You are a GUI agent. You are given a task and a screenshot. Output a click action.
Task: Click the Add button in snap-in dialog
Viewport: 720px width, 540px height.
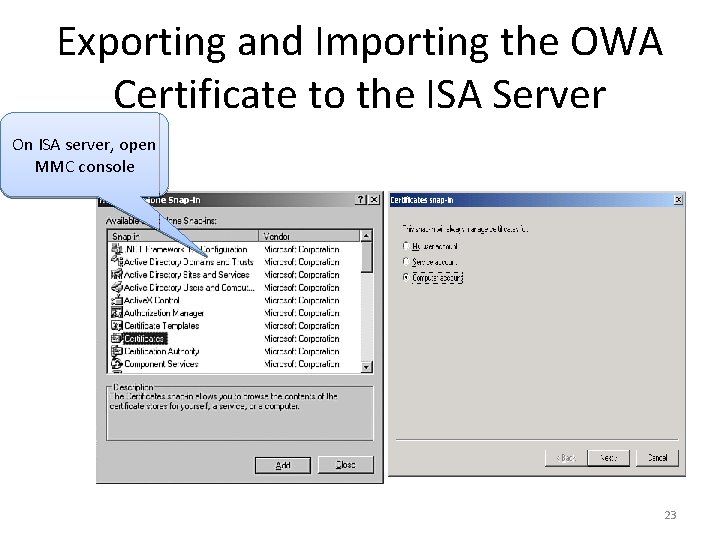pyautogui.click(x=283, y=465)
